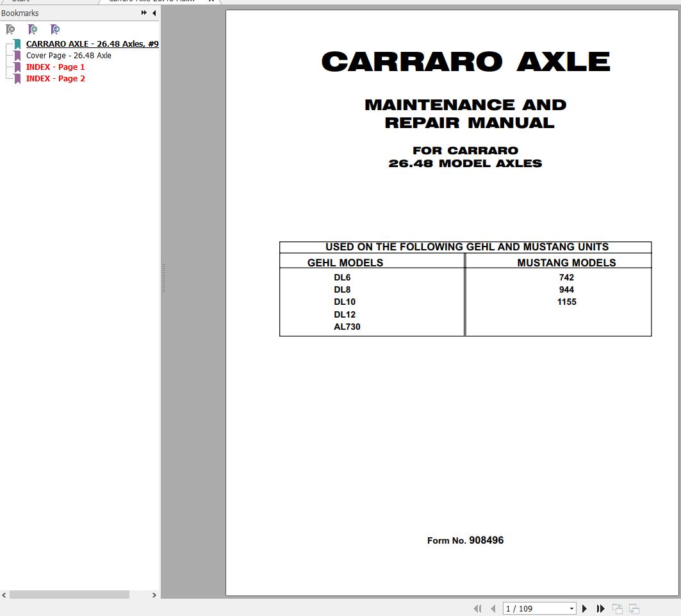Click the delete selected bookmark icon

[10, 29]
